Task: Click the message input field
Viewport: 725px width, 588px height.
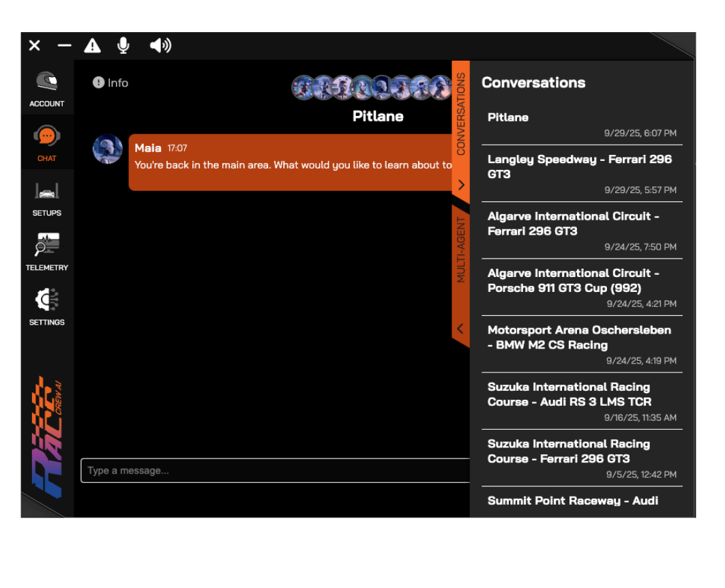Action: point(273,470)
